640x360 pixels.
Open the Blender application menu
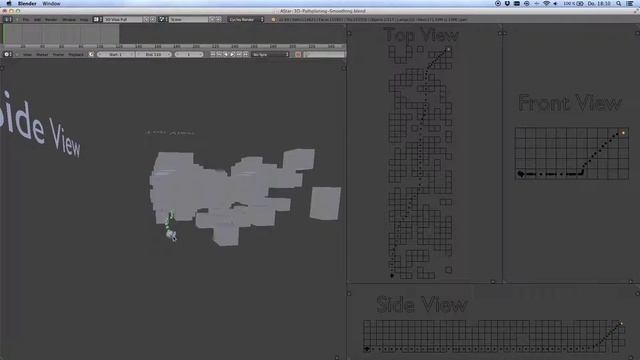[27, 3]
